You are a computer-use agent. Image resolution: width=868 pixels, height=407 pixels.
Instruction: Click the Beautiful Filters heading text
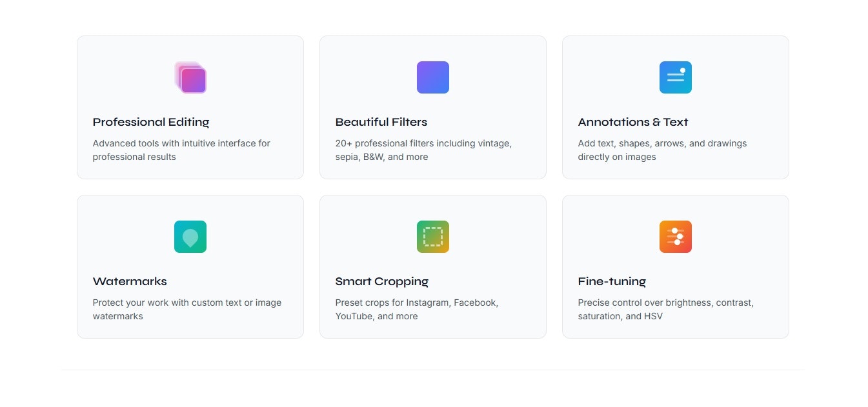(381, 122)
